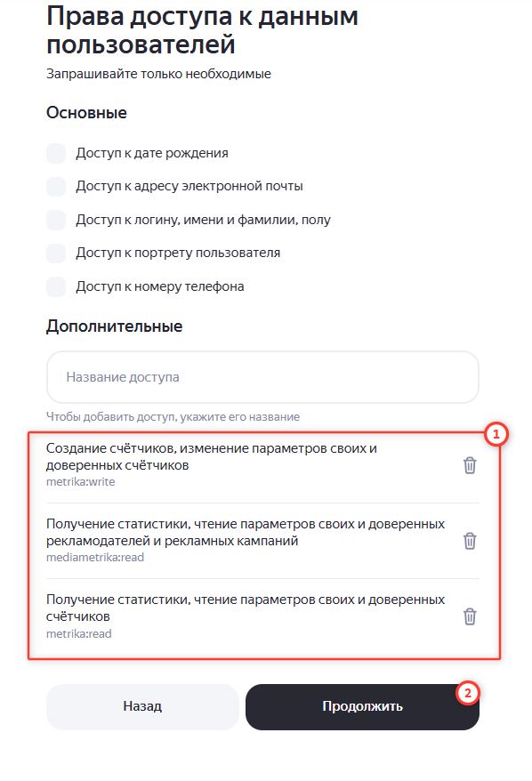
Task: Click the page title "Права доступа к данным пользователей"
Action: click(x=202, y=28)
